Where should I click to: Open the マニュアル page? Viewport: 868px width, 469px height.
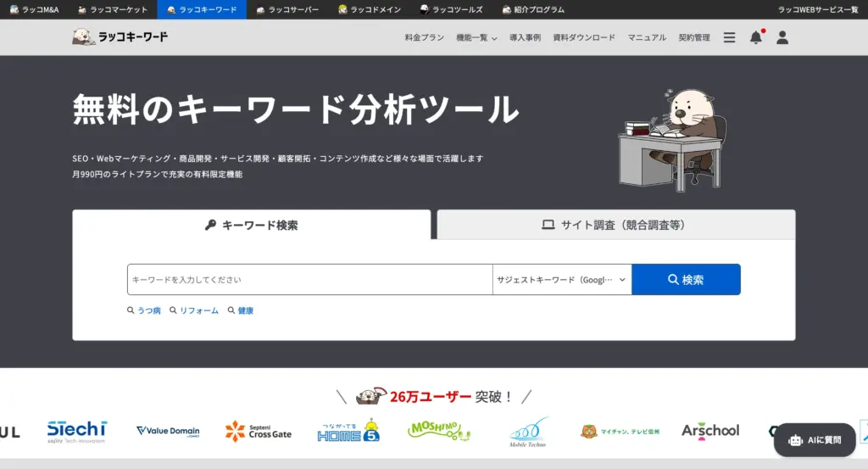coord(647,37)
